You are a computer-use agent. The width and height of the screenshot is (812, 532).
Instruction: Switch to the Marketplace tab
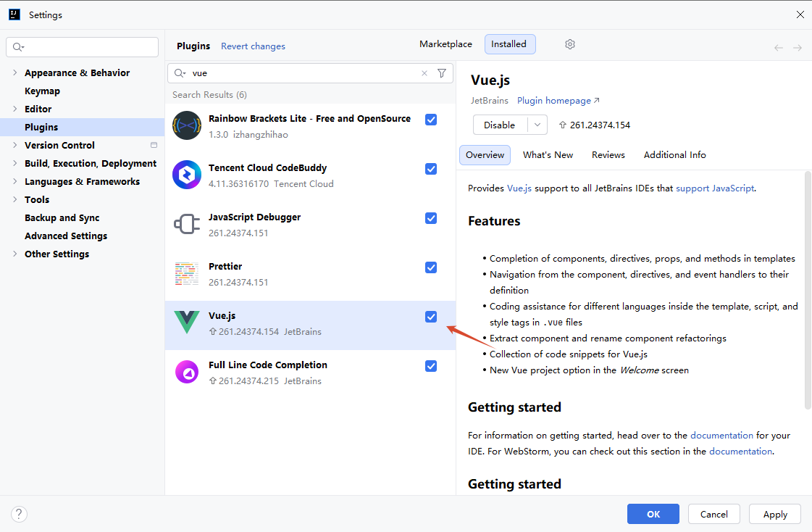[445, 44]
